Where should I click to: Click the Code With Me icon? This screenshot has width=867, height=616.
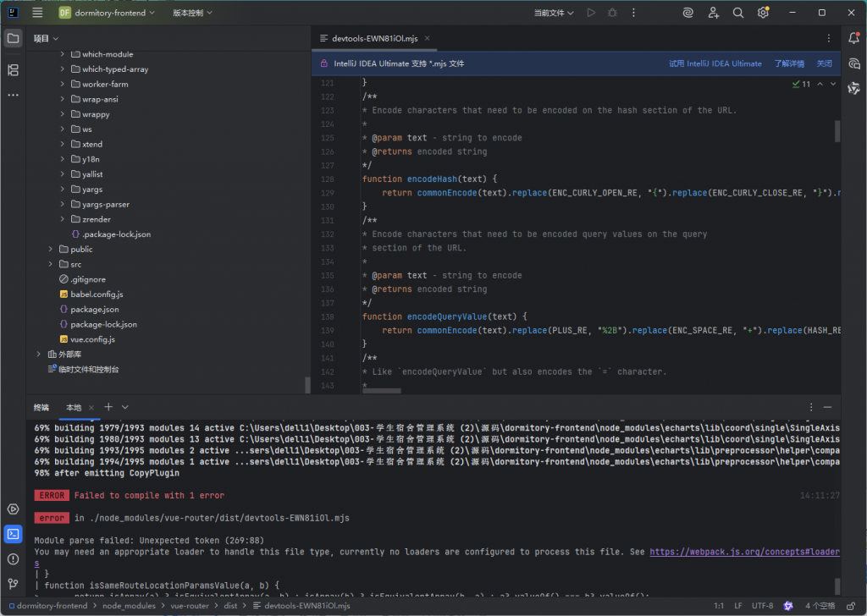(713, 13)
